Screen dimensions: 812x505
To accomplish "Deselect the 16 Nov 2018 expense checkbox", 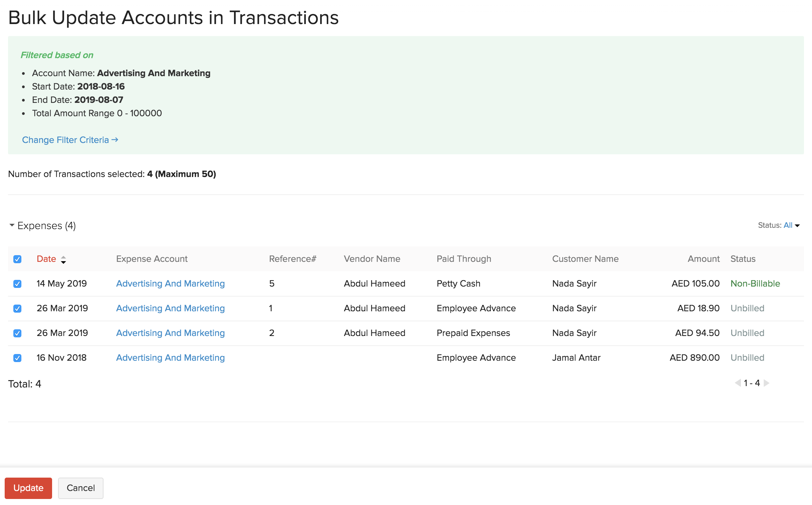I will (x=17, y=358).
